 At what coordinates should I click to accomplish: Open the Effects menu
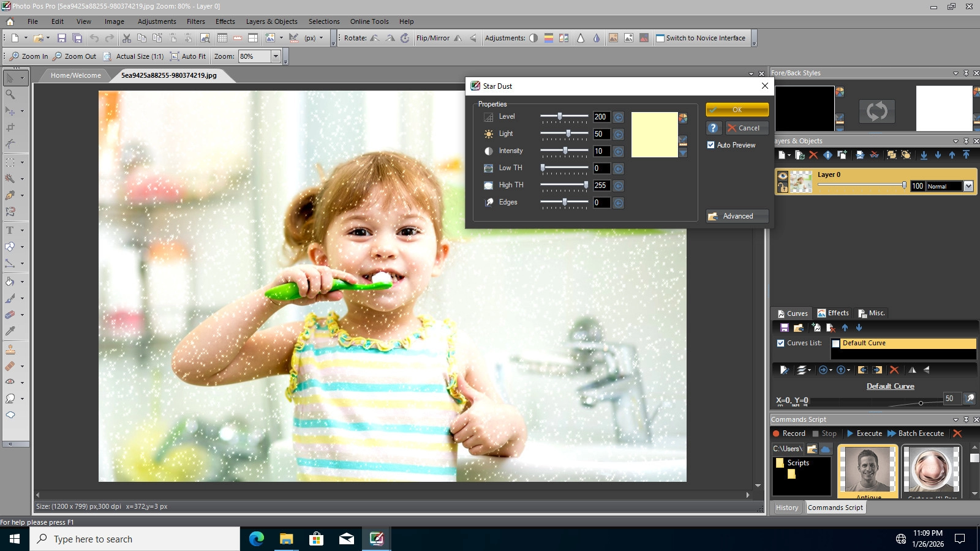pyautogui.click(x=225, y=21)
